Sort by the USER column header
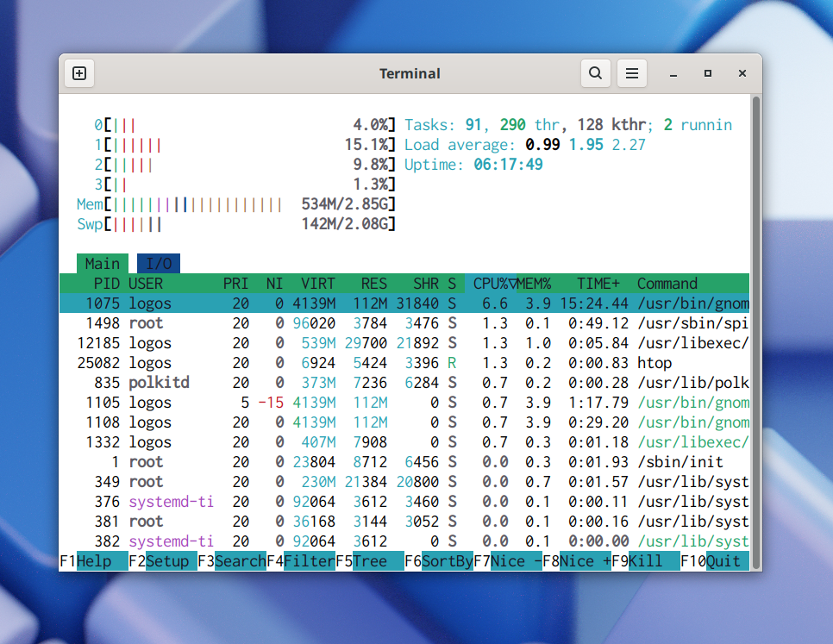The image size is (833, 644). (146, 284)
